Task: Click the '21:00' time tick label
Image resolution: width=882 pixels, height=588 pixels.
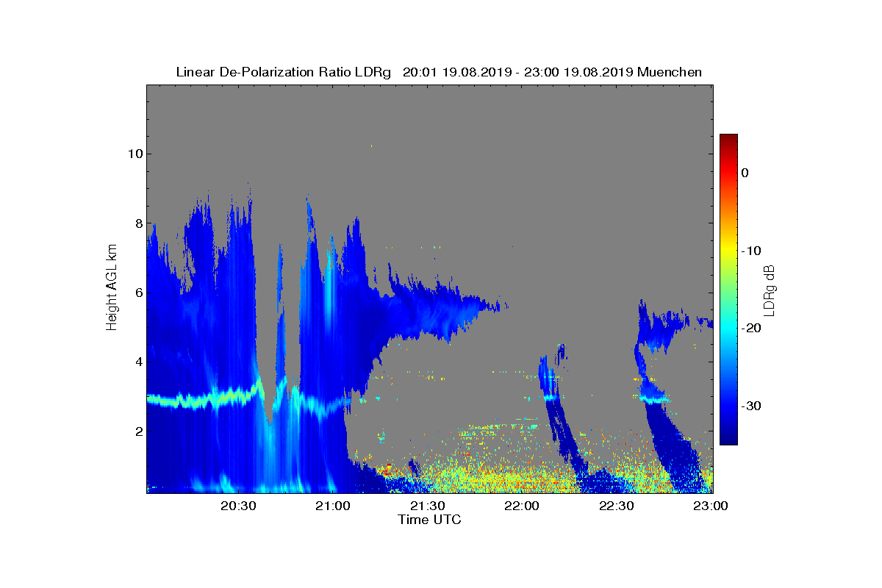Action: (x=333, y=506)
